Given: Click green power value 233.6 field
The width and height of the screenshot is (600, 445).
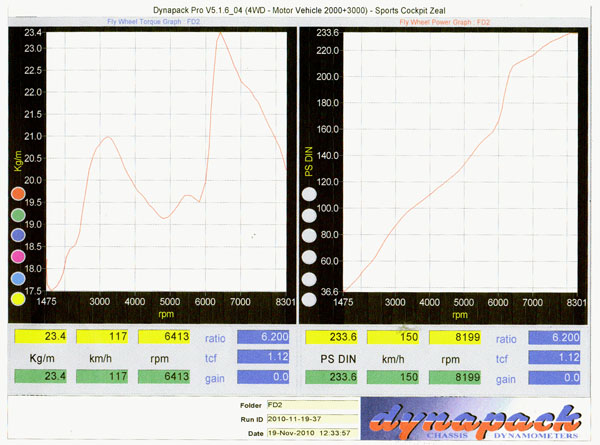Looking at the screenshot, I should tap(331, 377).
